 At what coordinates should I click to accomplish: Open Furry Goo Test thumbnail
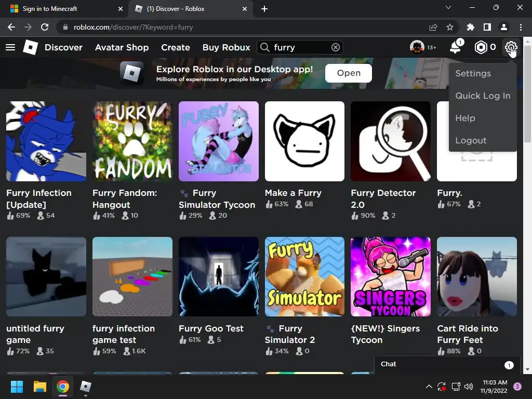click(219, 276)
